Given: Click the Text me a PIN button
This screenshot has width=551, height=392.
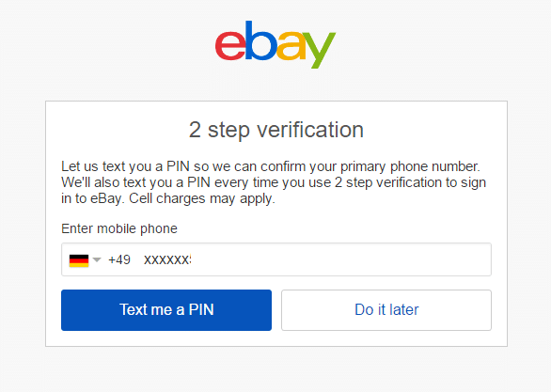Looking at the screenshot, I should click(x=166, y=310).
